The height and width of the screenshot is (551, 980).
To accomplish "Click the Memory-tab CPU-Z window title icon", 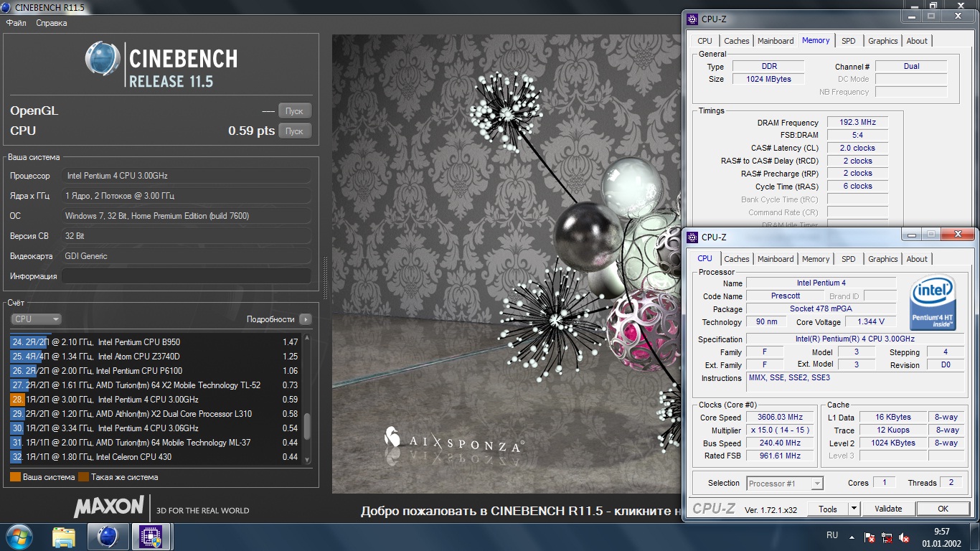I will [692, 19].
